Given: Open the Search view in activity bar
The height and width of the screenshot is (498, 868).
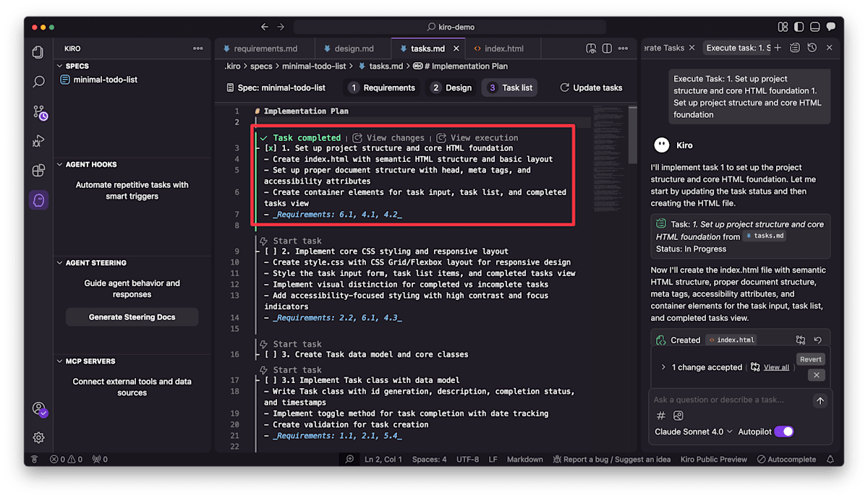Looking at the screenshot, I should tap(38, 82).
